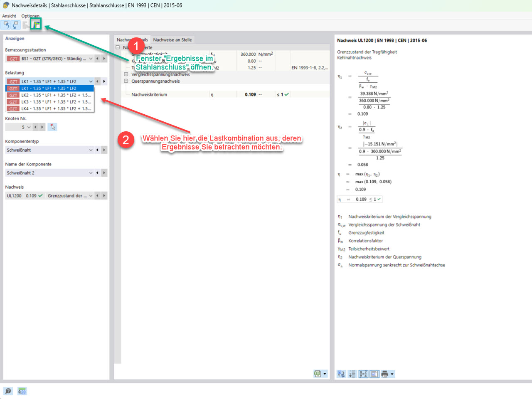
Task: Expand the Querspannungsnachweis section
Action: (126, 81)
